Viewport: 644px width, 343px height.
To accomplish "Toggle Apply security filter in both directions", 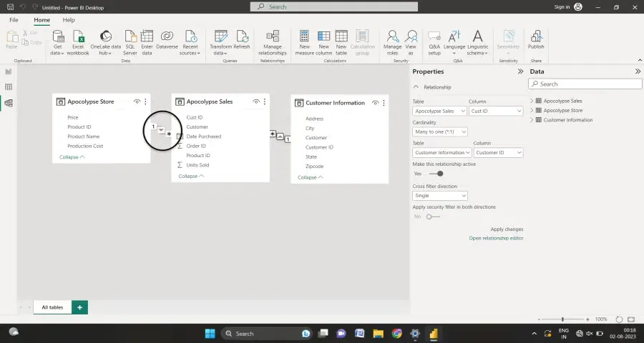I will click(x=433, y=217).
